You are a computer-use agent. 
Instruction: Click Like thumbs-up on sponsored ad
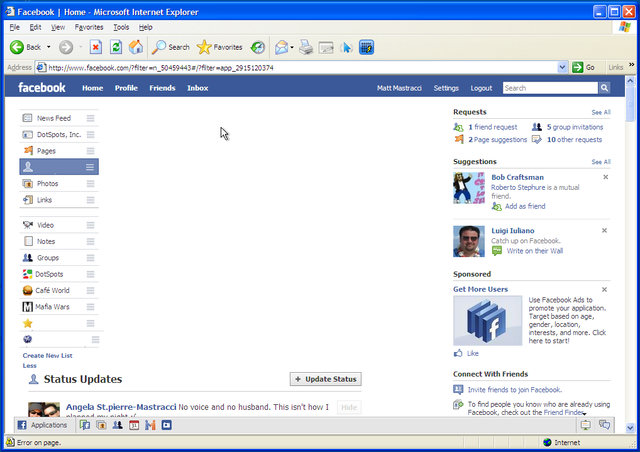[466, 354]
